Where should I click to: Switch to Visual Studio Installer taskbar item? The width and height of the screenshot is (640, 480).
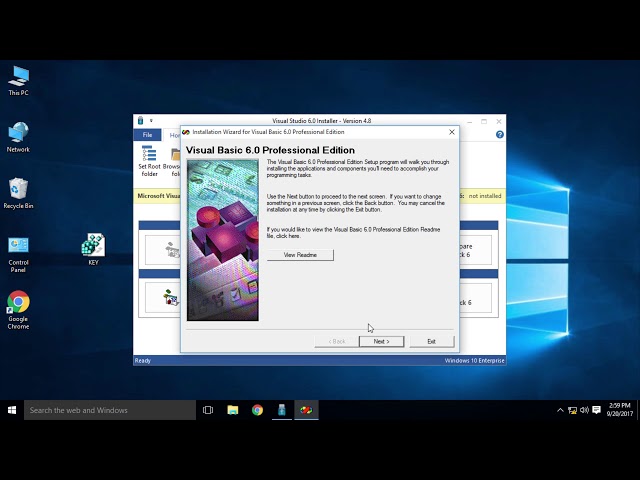tap(282, 410)
